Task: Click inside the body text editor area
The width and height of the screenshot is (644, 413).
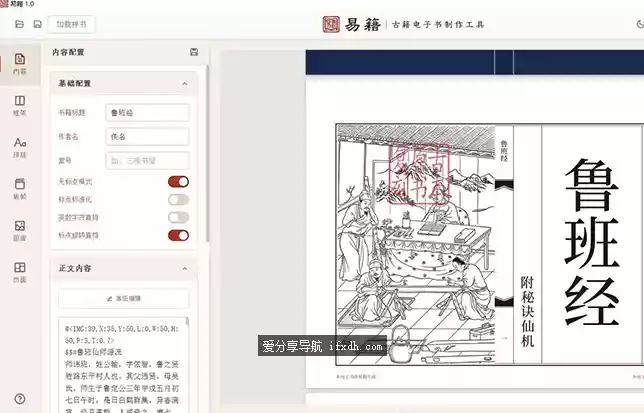Action: coord(123,365)
